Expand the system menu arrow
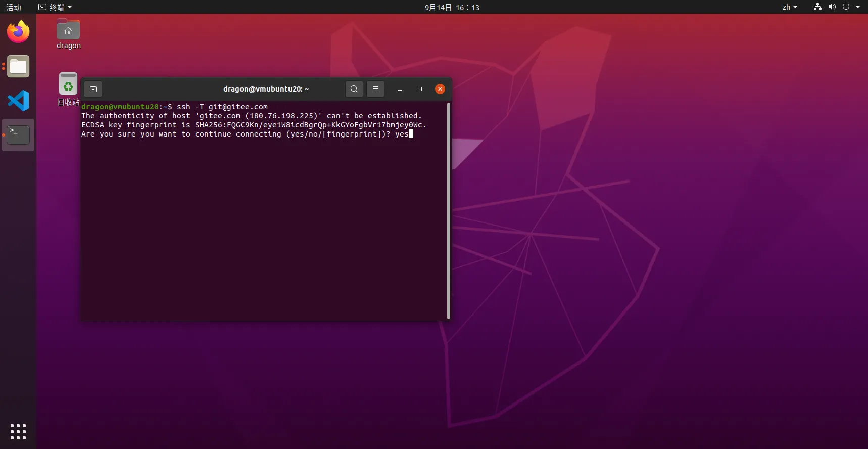868x449 pixels. pyautogui.click(x=858, y=7)
